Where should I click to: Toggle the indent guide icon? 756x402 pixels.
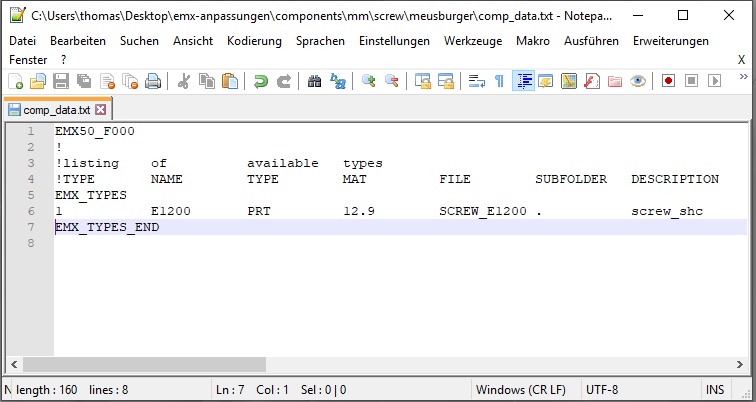pyautogui.click(x=523, y=81)
